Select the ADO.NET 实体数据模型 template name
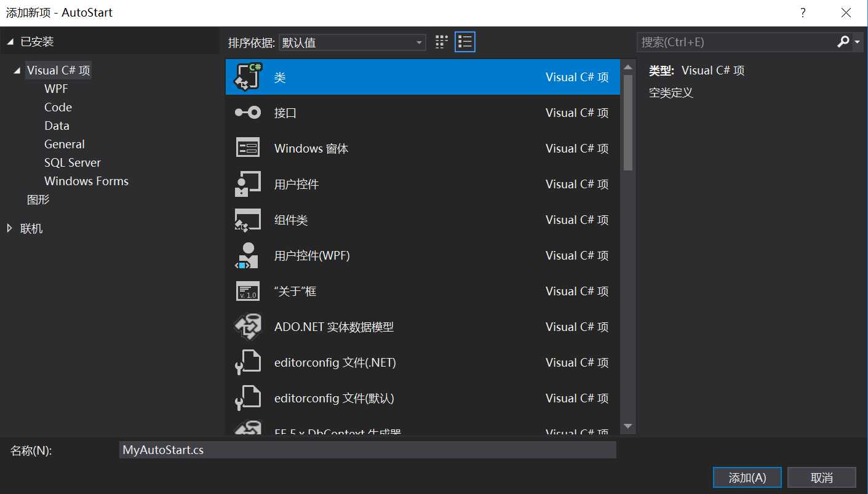Screen dimensions: 868x494 pos(334,327)
